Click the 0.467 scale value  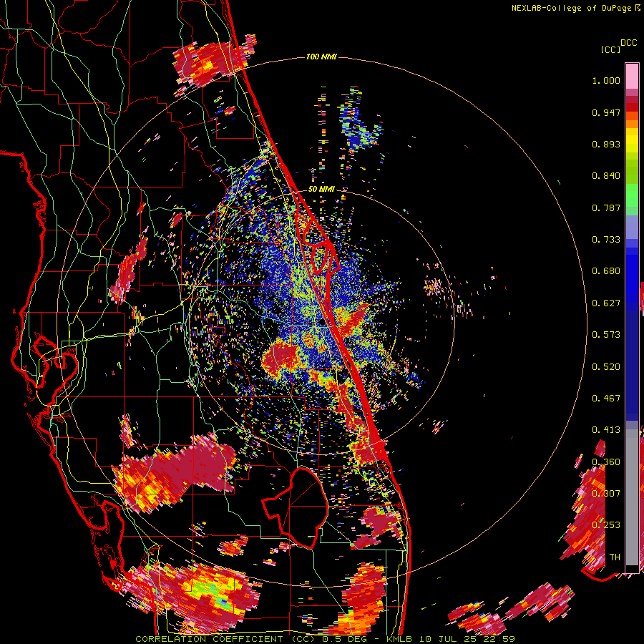click(x=606, y=399)
